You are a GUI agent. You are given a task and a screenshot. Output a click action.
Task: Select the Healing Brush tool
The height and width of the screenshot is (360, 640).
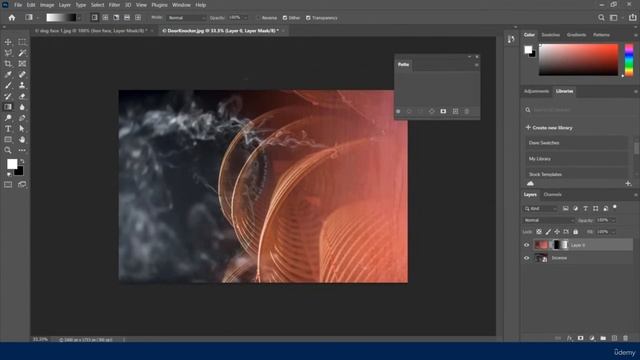tap(22, 75)
